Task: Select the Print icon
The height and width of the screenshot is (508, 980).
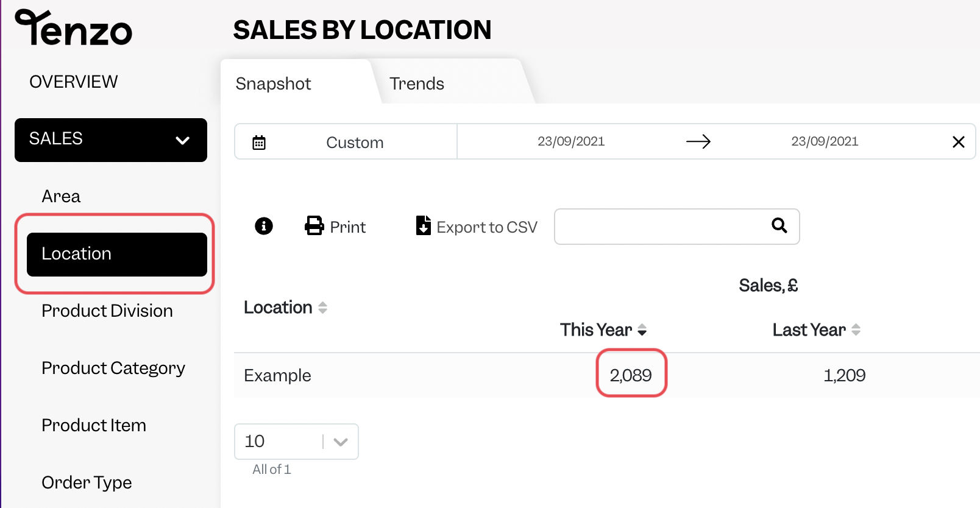Action: point(314,225)
